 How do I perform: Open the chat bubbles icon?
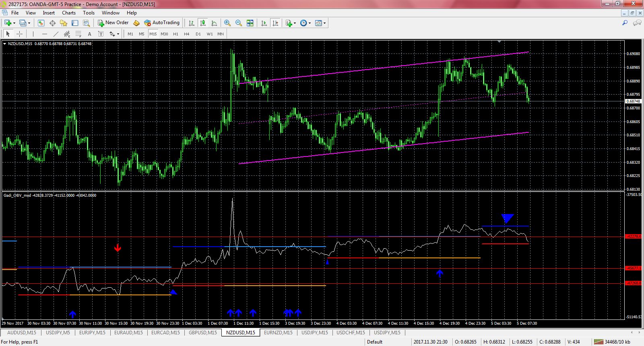tap(637, 23)
